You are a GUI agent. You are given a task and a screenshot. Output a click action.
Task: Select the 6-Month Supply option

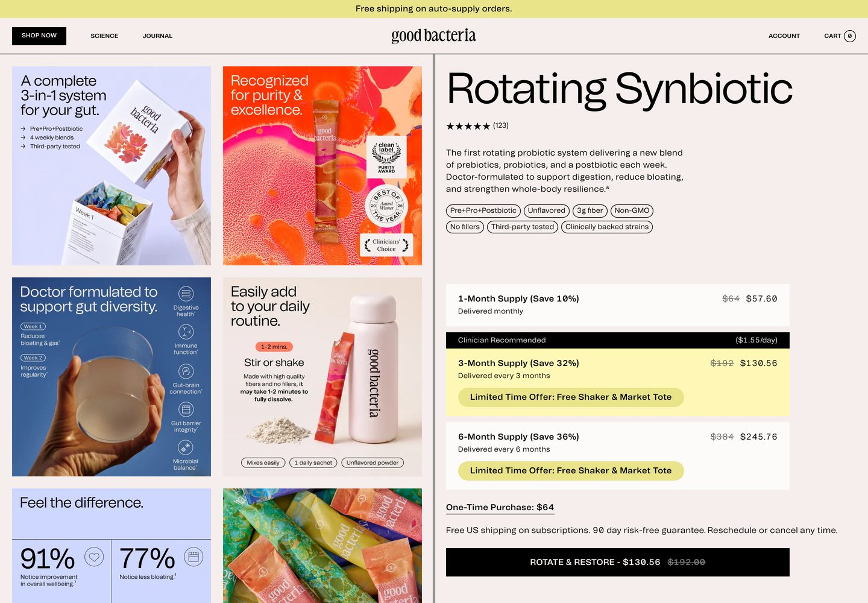617,456
